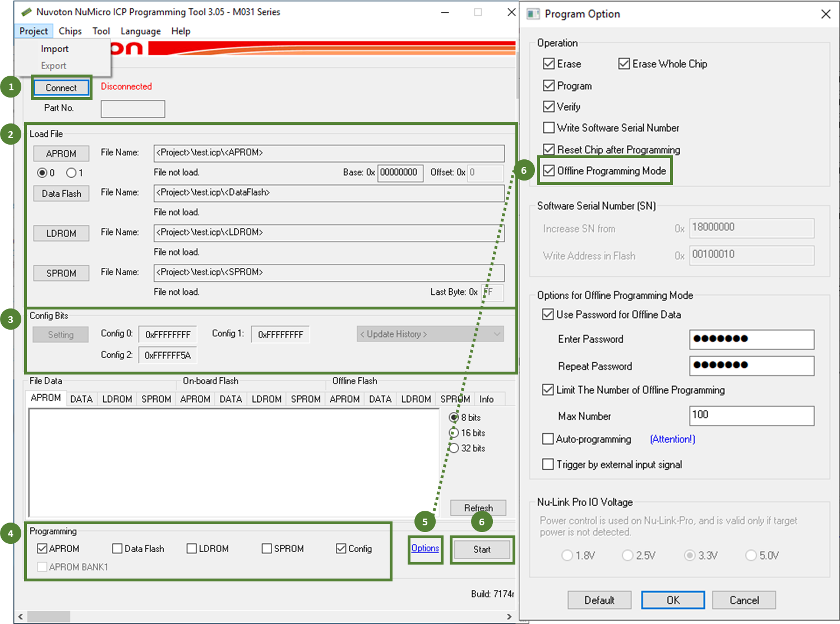Toggle Use Password for Offline Data
This screenshot has width=840, height=624.
548,315
